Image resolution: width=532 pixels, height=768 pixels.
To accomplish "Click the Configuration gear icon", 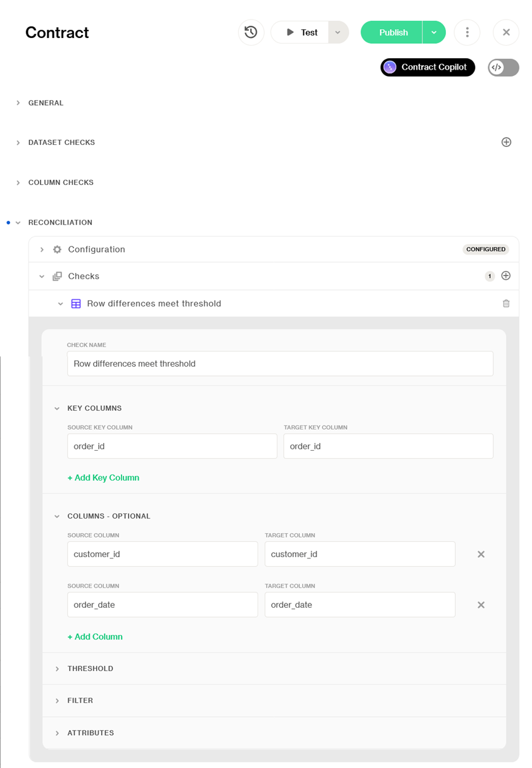I will pyautogui.click(x=57, y=249).
